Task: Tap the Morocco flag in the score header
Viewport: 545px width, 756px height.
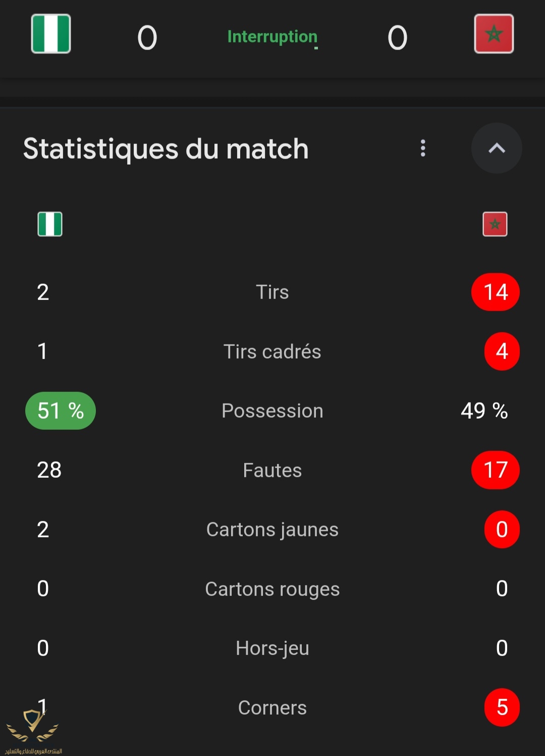Action: coord(494,34)
